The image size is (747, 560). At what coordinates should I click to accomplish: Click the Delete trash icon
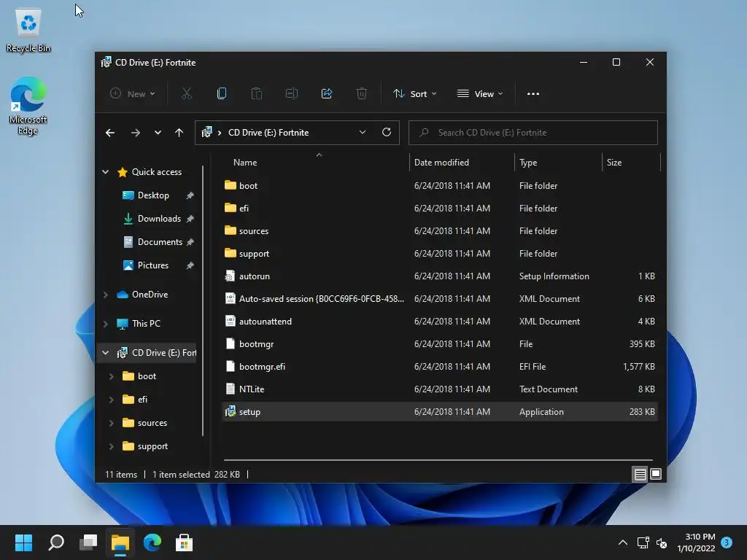[x=362, y=94]
